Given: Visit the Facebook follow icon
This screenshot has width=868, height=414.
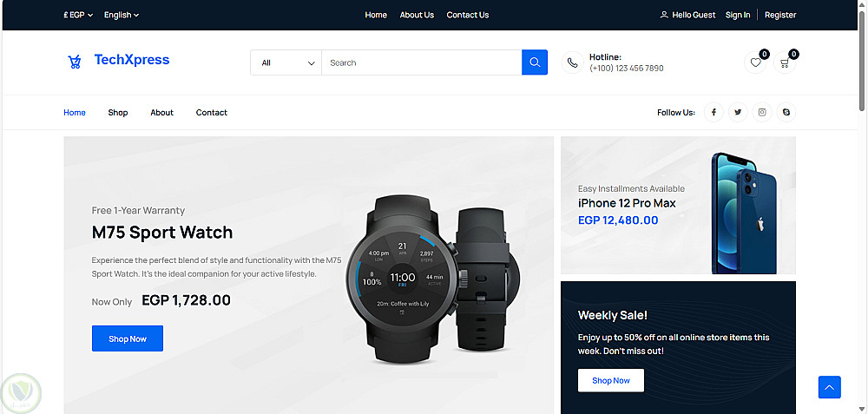Looking at the screenshot, I should tap(713, 112).
